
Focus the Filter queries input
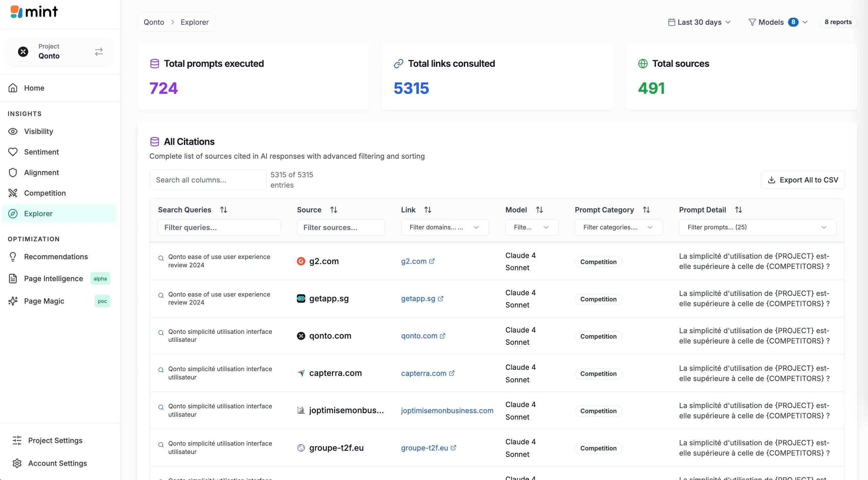(219, 227)
